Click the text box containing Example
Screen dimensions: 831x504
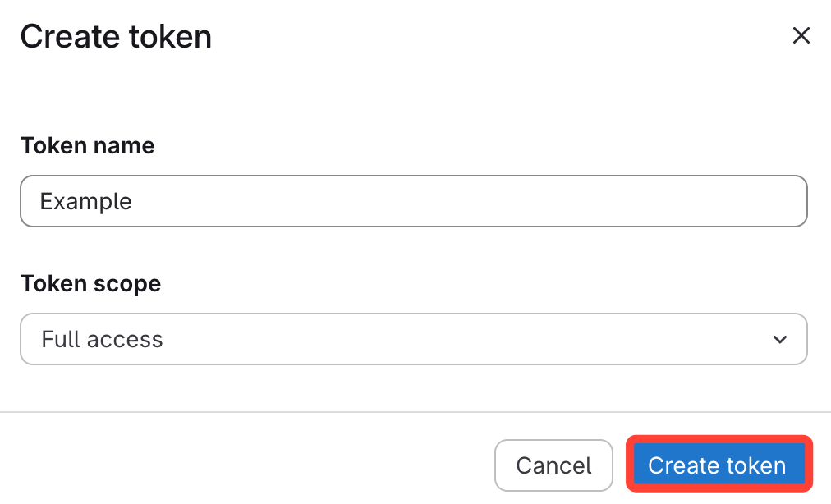(x=413, y=201)
